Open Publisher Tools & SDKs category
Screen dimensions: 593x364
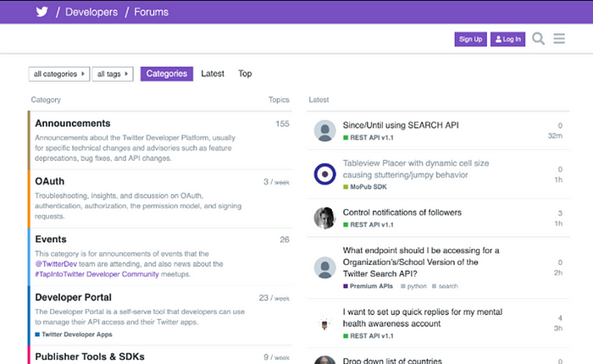[x=90, y=356]
